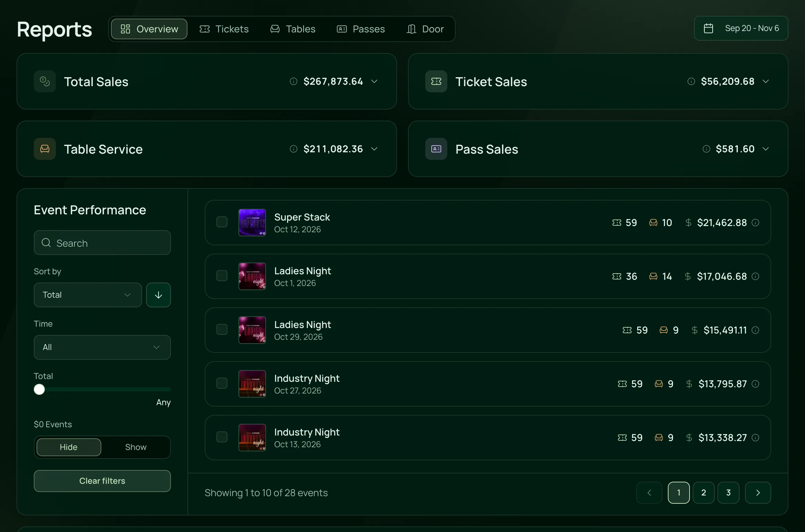Click the Total range slider handle
This screenshot has height=532, width=805.
point(39,389)
